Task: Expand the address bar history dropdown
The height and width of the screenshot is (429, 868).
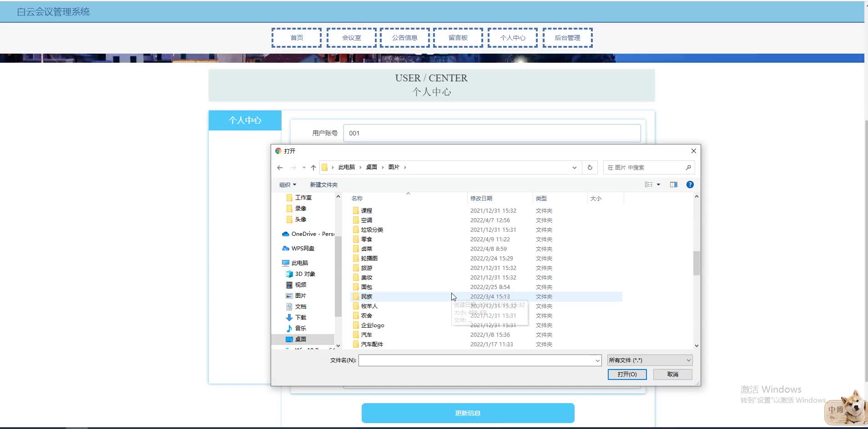Action: [x=574, y=167]
